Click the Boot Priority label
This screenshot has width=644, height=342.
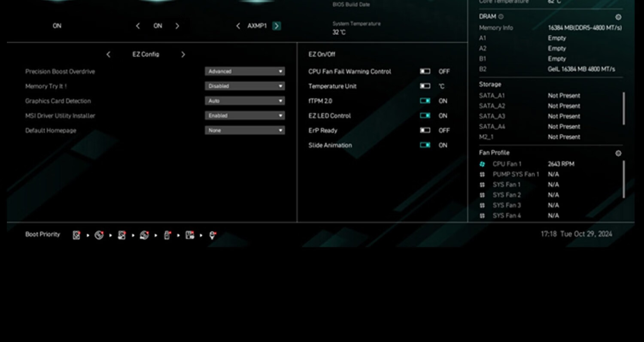(x=43, y=234)
